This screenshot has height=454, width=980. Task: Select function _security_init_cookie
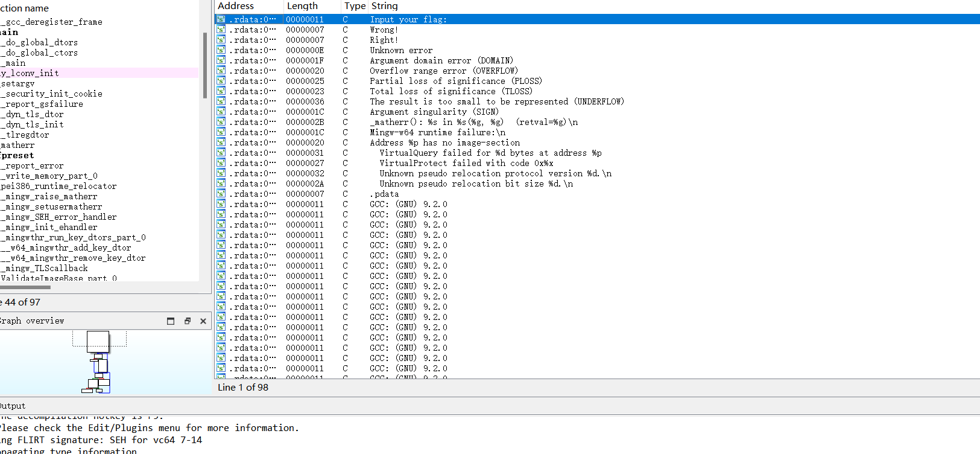(51, 94)
